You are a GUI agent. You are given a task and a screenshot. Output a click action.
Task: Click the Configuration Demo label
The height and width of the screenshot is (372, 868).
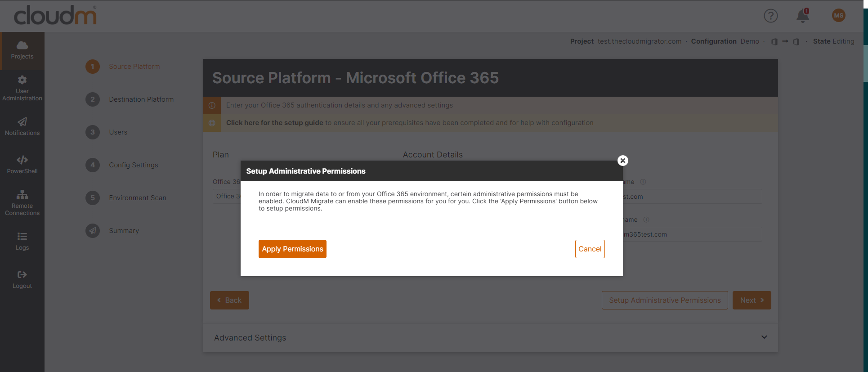tap(725, 41)
